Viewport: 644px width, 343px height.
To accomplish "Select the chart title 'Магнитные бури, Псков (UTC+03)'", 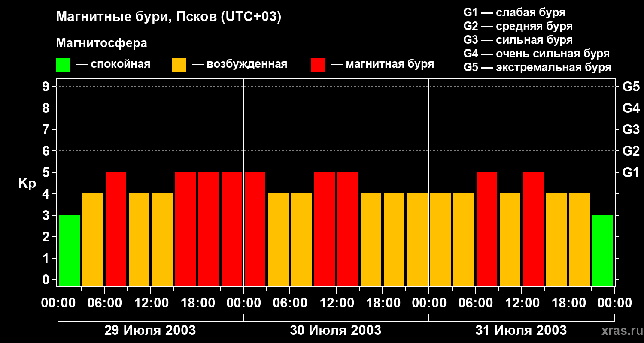I will [169, 17].
